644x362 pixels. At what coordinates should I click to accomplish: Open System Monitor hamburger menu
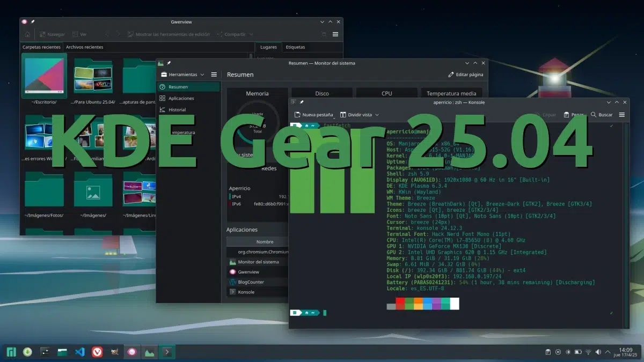(x=214, y=75)
